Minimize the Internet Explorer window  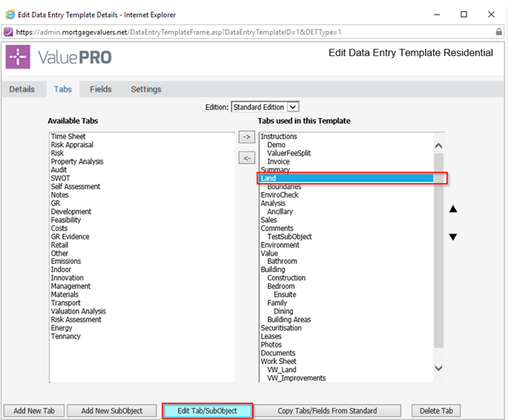point(436,15)
